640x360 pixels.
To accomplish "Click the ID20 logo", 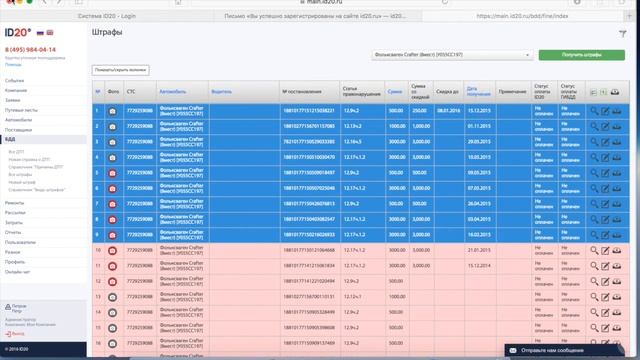I will tap(18, 33).
